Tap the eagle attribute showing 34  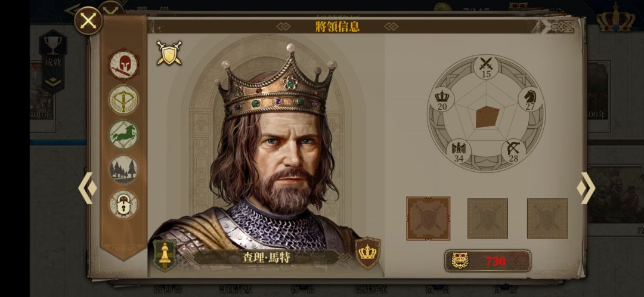pyautogui.click(x=459, y=151)
